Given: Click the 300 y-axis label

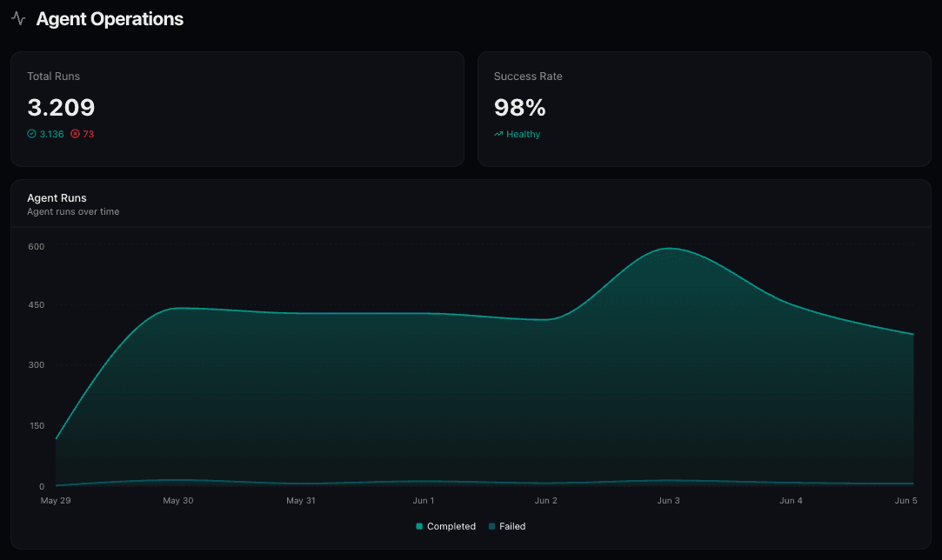Looking at the screenshot, I should point(36,364).
